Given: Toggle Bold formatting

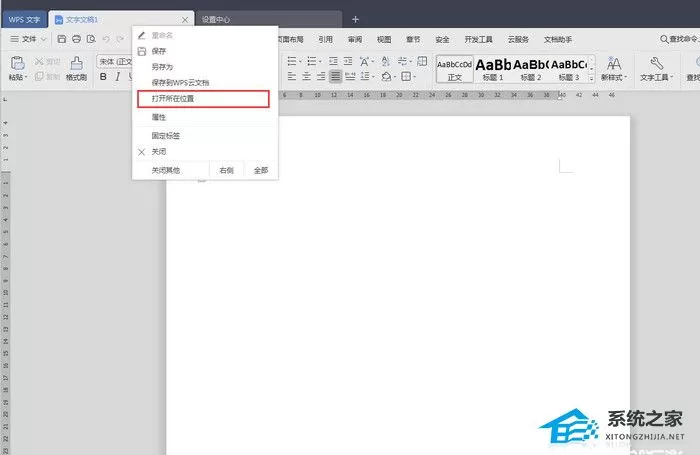Looking at the screenshot, I should tap(103, 77).
